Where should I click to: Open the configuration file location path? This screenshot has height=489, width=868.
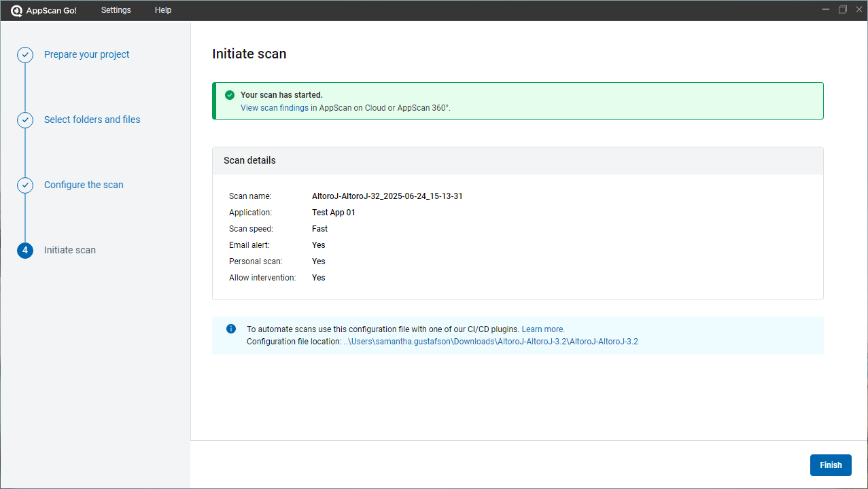[490, 342]
